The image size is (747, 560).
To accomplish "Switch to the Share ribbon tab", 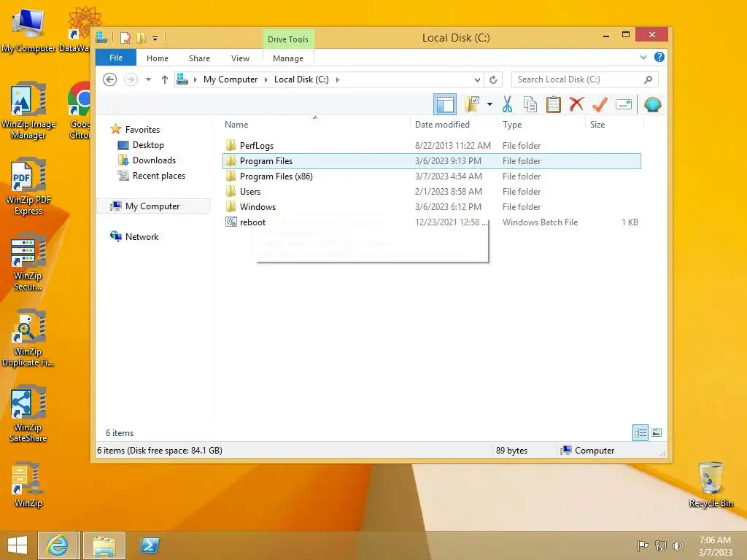I will [199, 58].
